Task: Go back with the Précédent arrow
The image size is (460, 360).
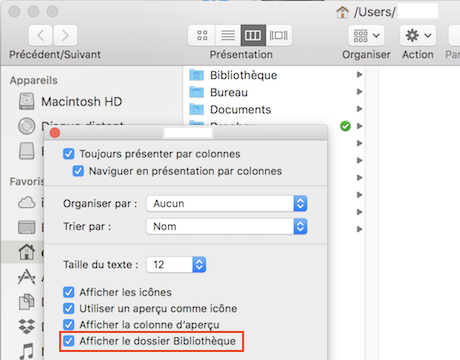Action: (x=40, y=35)
